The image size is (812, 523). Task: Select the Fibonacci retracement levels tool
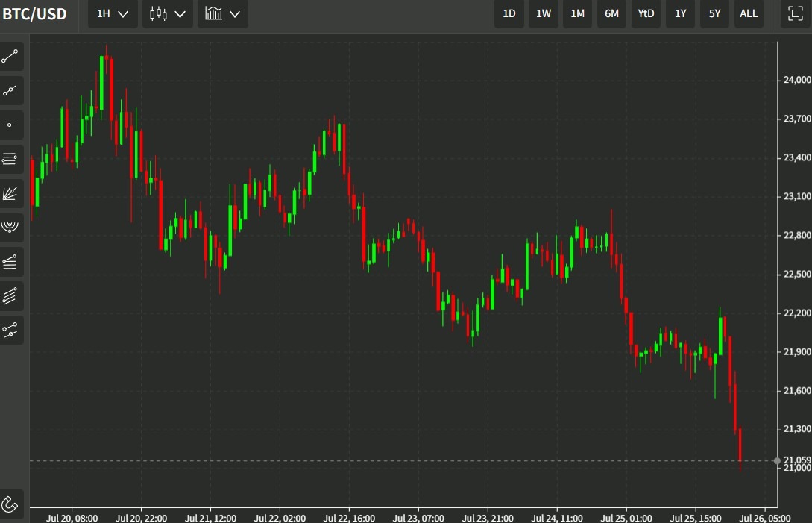coord(10,159)
